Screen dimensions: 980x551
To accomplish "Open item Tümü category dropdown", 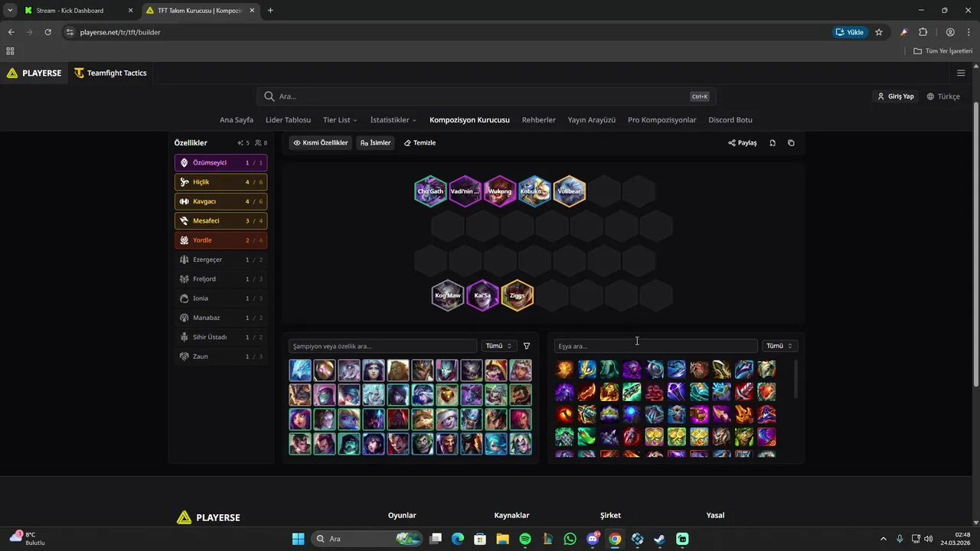I will coord(780,346).
